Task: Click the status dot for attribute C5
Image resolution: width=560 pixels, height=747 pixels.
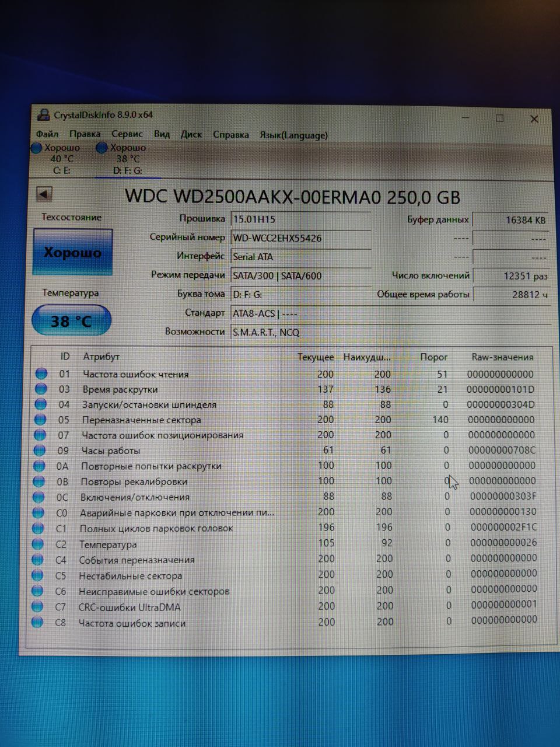Action: coord(38,575)
